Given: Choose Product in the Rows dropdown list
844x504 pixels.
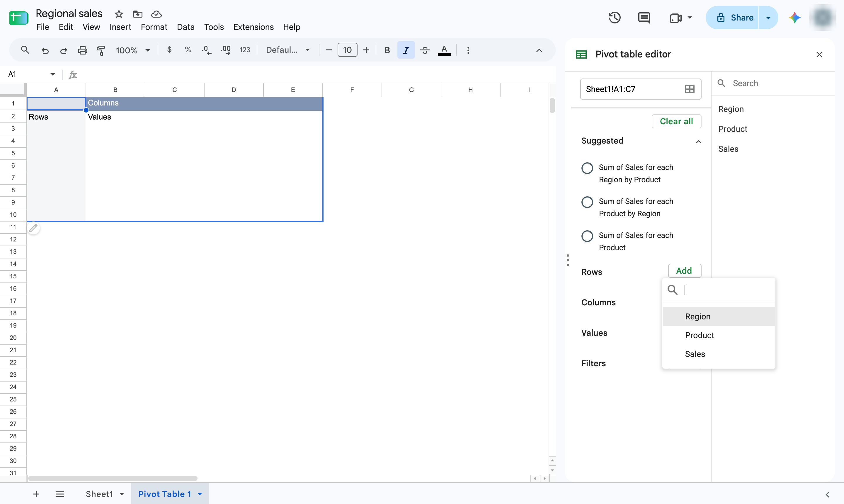Looking at the screenshot, I should pos(719,335).
